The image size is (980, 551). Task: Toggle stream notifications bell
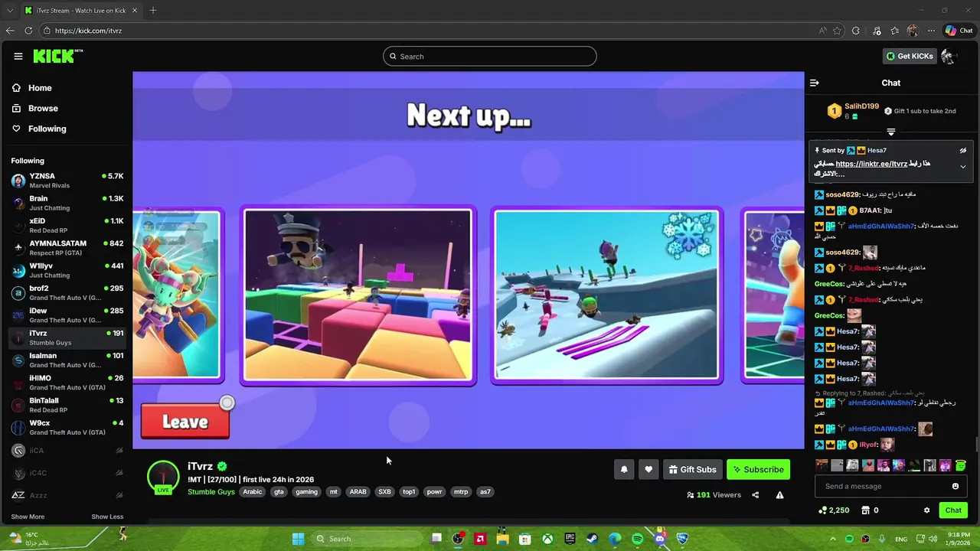click(624, 470)
